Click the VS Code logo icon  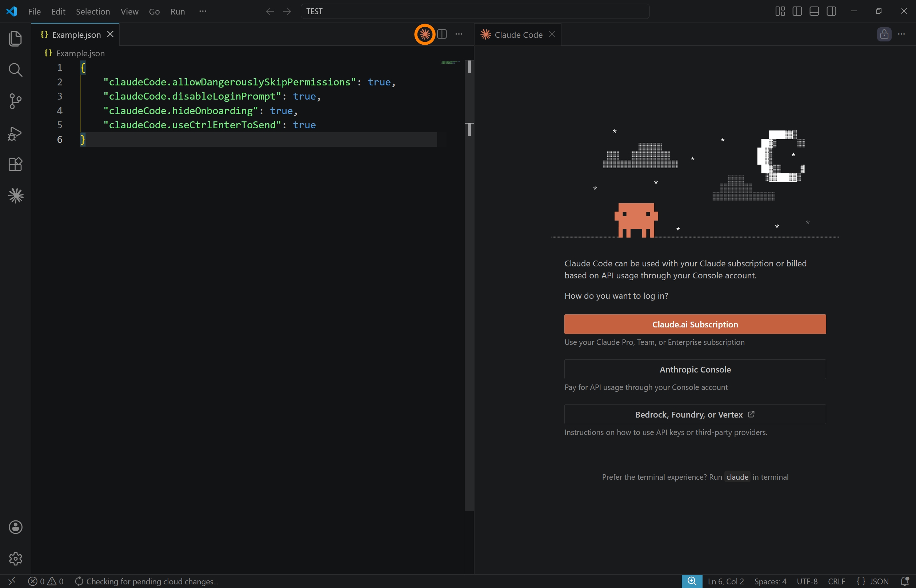coord(12,11)
